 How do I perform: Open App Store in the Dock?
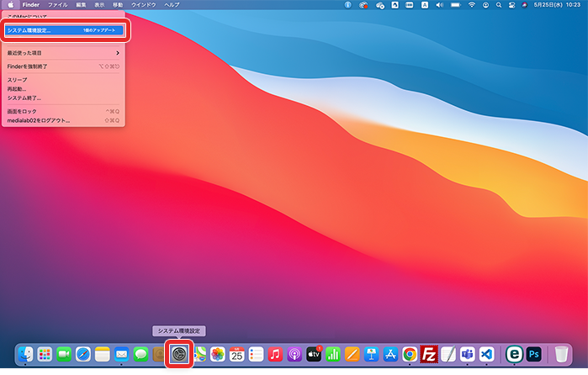pyautogui.click(x=390, y=354)
